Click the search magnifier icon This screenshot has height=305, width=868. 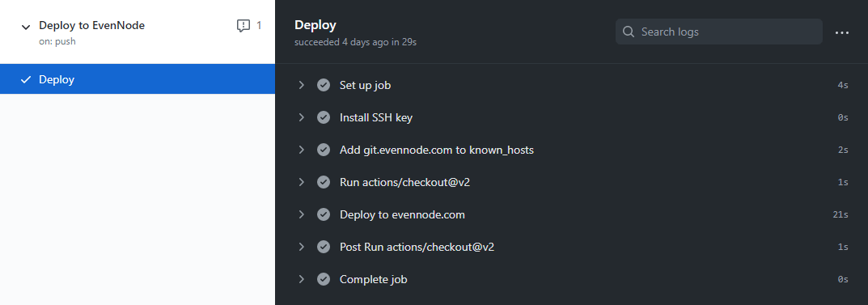click(x=629, y=32)
